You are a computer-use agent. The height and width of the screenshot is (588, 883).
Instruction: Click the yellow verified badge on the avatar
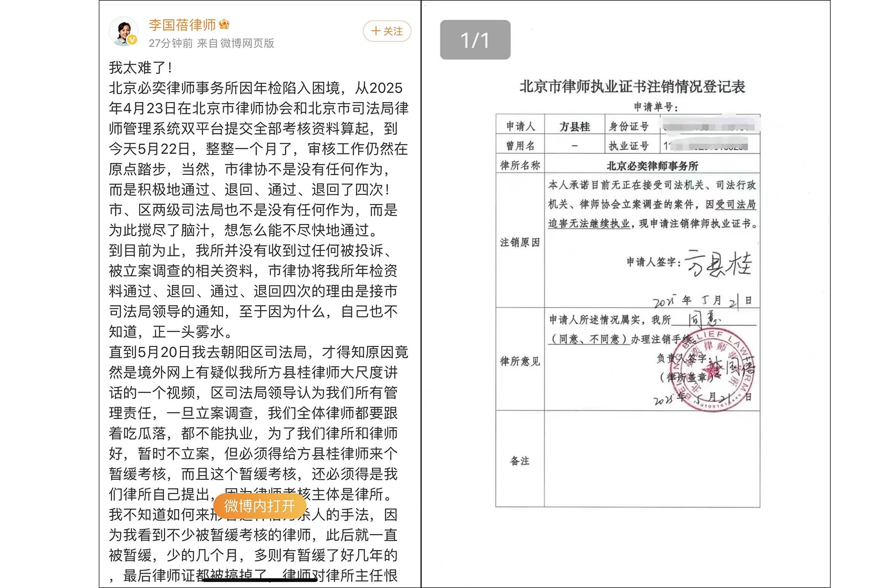pos(132,40)
